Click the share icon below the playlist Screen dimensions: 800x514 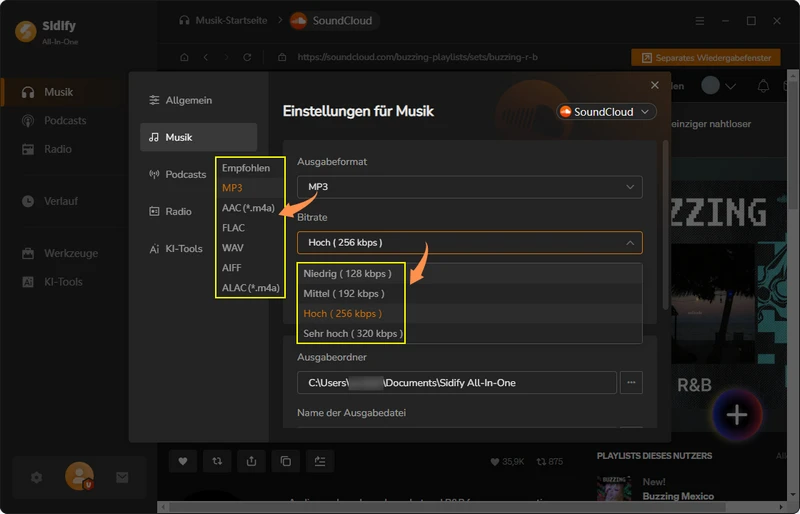[251, 461]
